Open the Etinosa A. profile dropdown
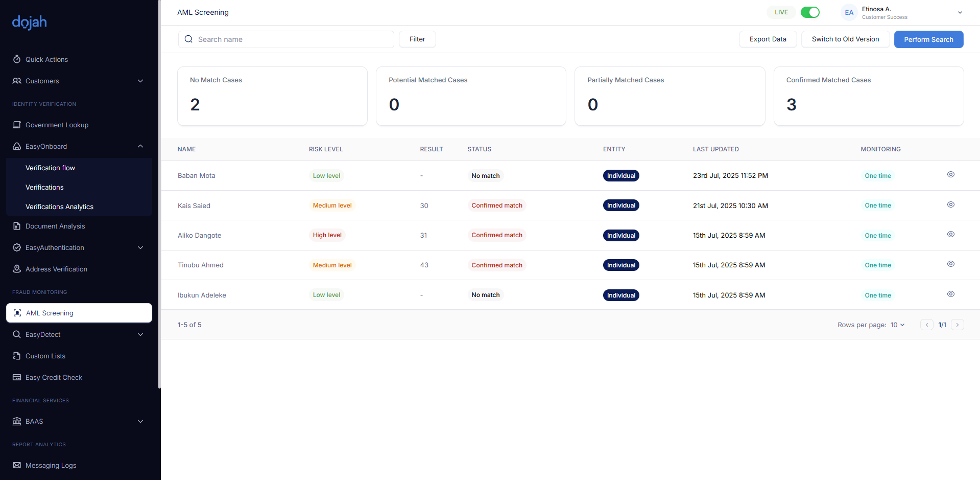 (x=960, y=13)
